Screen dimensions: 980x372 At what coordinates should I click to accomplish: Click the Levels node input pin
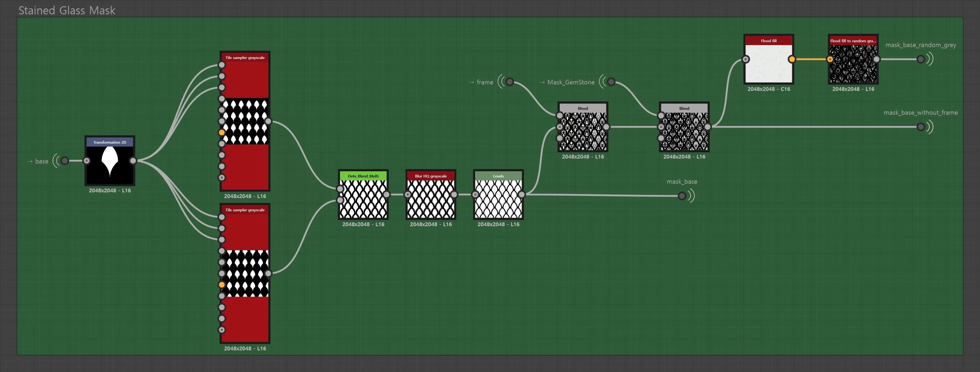coord(475,194)
